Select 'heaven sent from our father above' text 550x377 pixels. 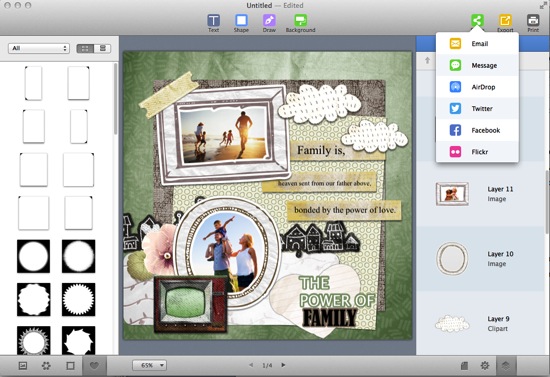[x=324, y=183]
